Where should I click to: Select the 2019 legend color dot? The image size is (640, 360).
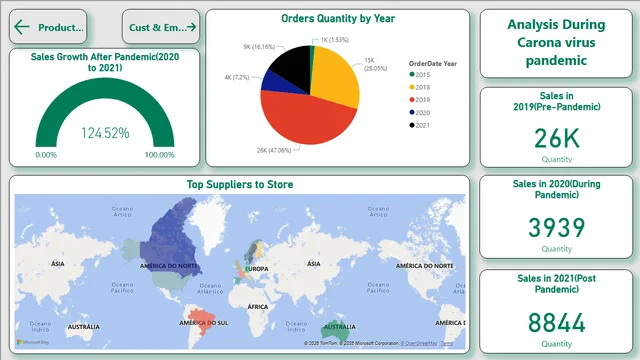pos(412,100)
